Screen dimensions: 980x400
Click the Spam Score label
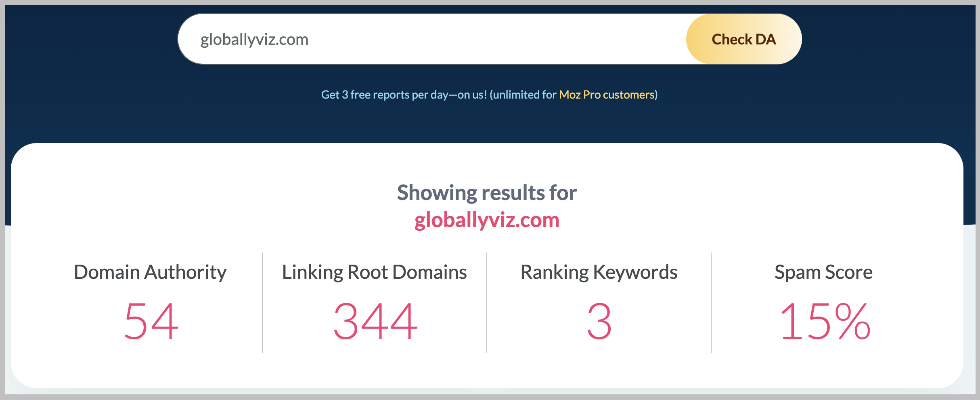coord(823,272)
